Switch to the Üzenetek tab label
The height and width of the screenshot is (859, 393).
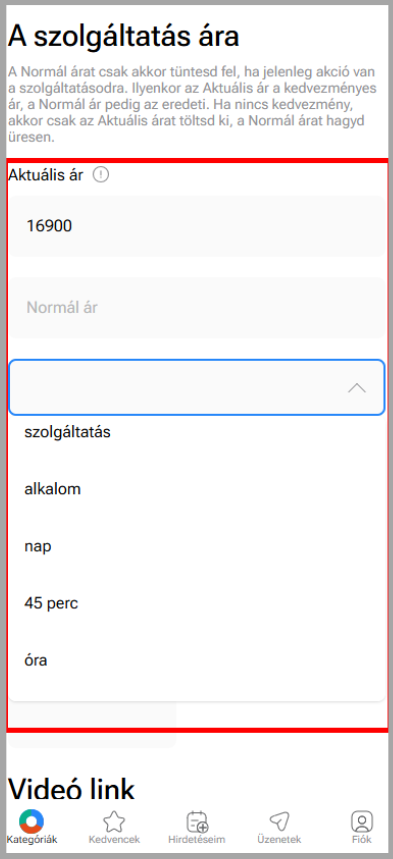[x=279, y=840]
